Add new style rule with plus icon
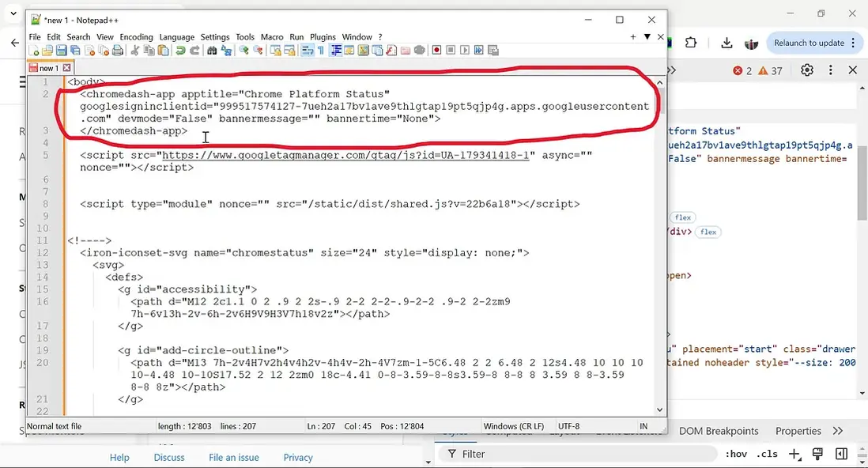868x468 pixels. 794,454
